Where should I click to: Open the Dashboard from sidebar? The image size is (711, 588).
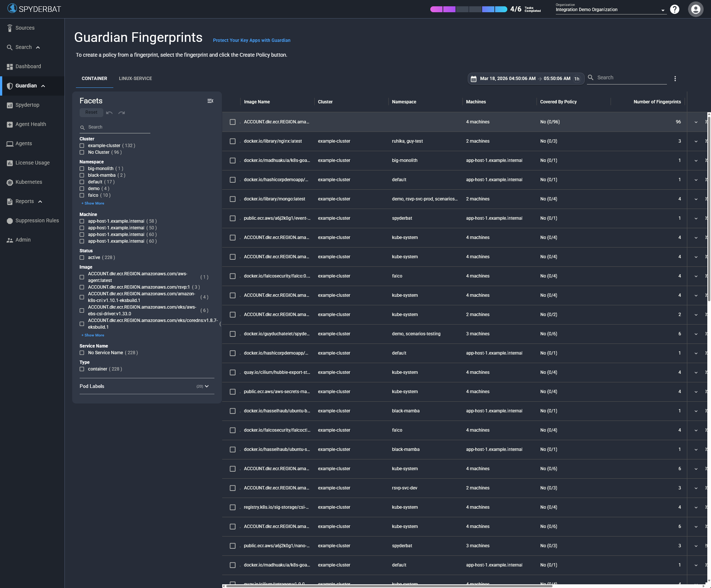[x=28, y=66]
